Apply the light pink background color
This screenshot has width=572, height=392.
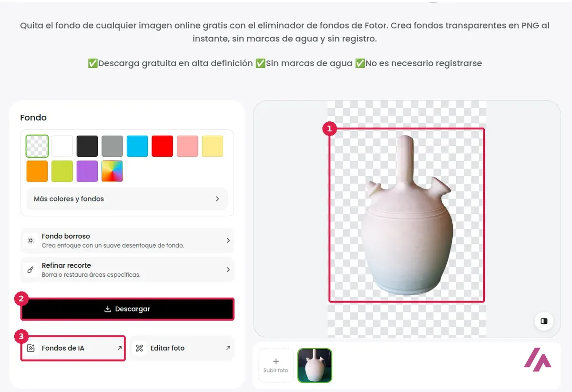click(x=187, y=146)
